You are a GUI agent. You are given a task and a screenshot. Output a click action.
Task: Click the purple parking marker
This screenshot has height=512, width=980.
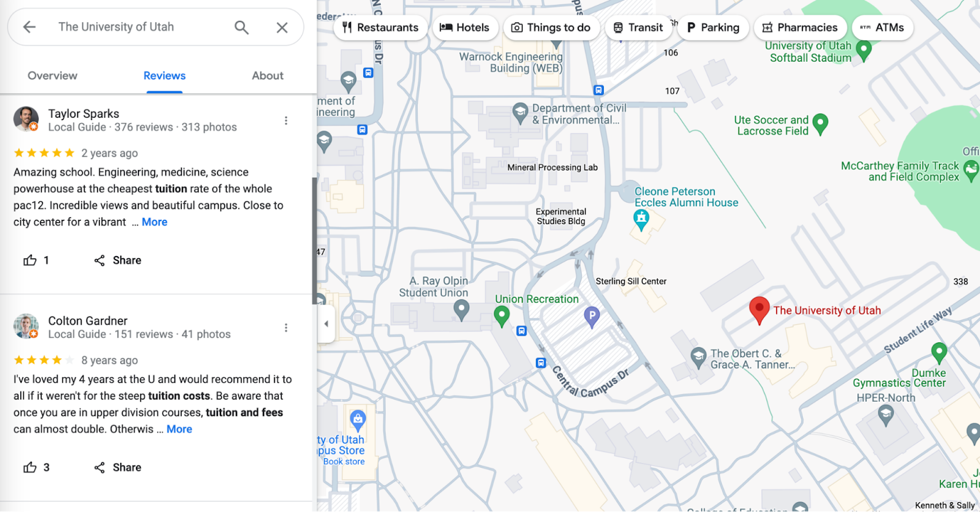tap(591, 317)
